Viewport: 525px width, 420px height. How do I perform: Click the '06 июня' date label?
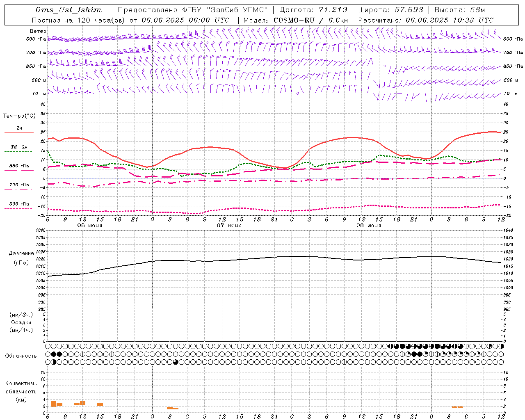click(x=90, y=226)
